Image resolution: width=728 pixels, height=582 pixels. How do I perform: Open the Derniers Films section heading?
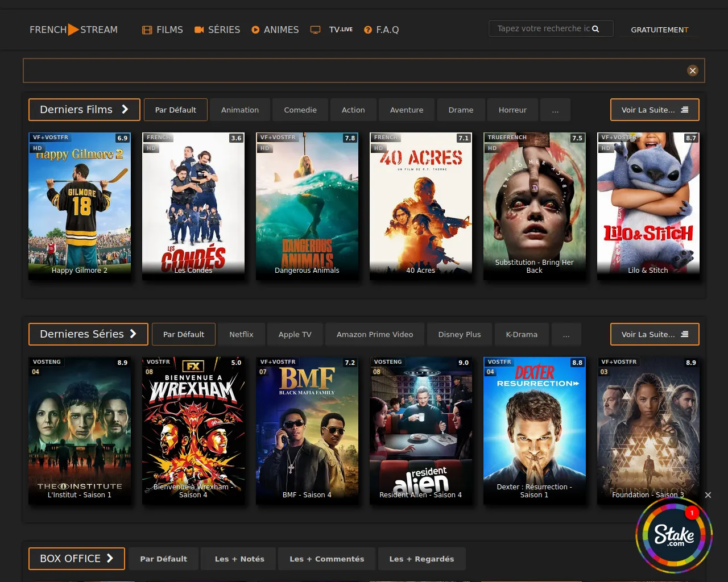pyautogui.click(x=84, y=110)
